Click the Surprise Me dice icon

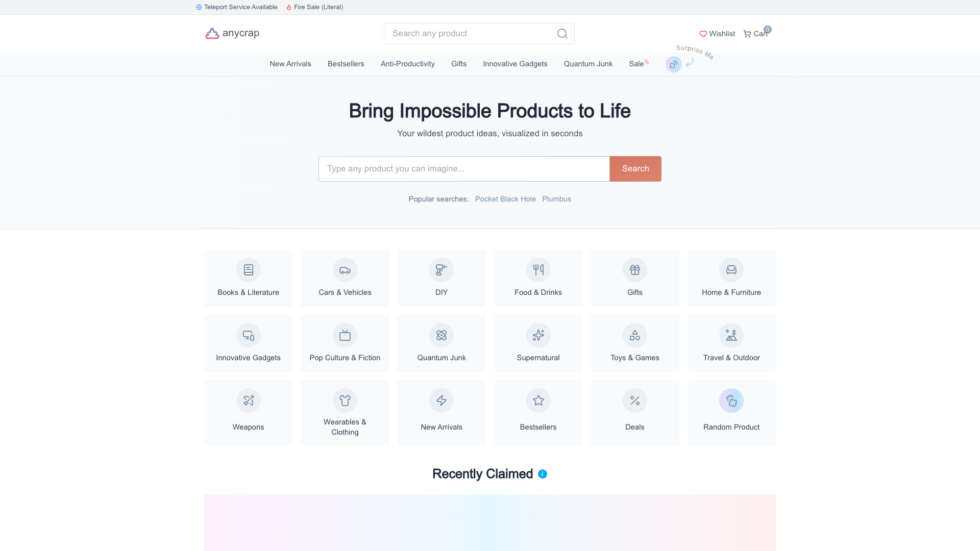674,64
